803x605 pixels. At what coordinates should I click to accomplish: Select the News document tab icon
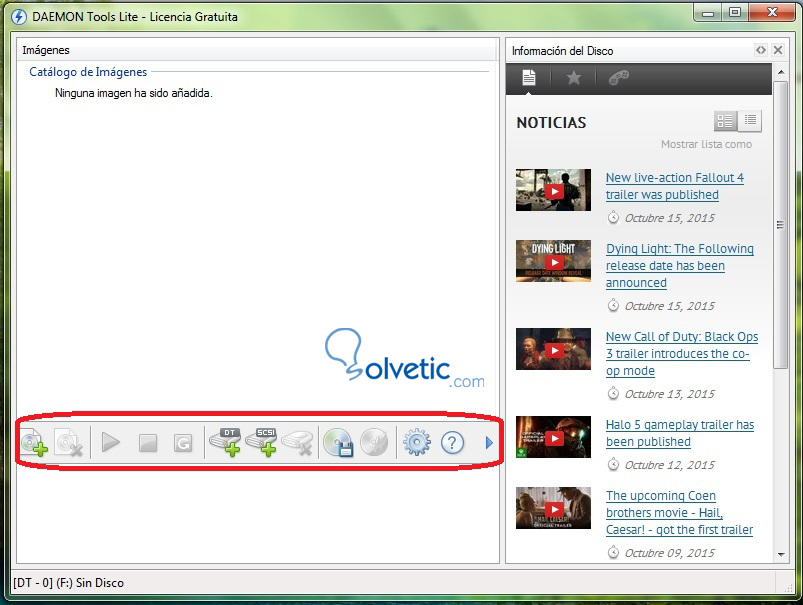point(529,78)
